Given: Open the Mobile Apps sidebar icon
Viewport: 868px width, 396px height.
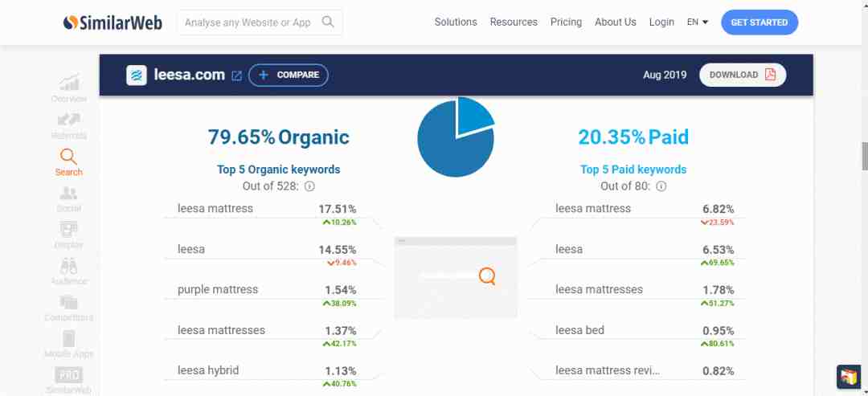Looking at the screenshot, I should (68, 338).
